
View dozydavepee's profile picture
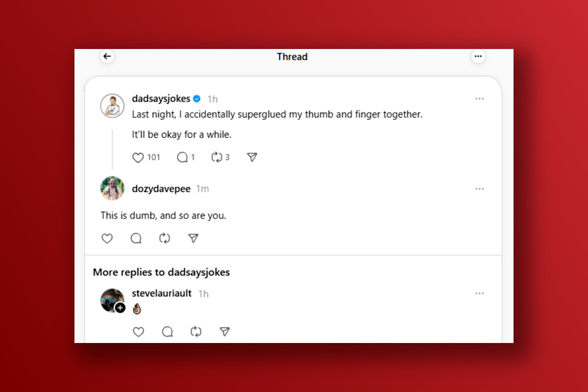112,189
